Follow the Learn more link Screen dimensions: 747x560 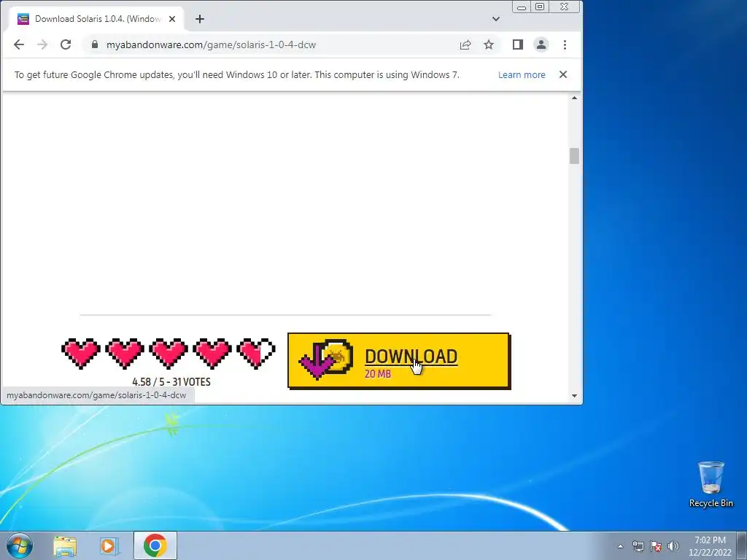[x=522, y=75]
